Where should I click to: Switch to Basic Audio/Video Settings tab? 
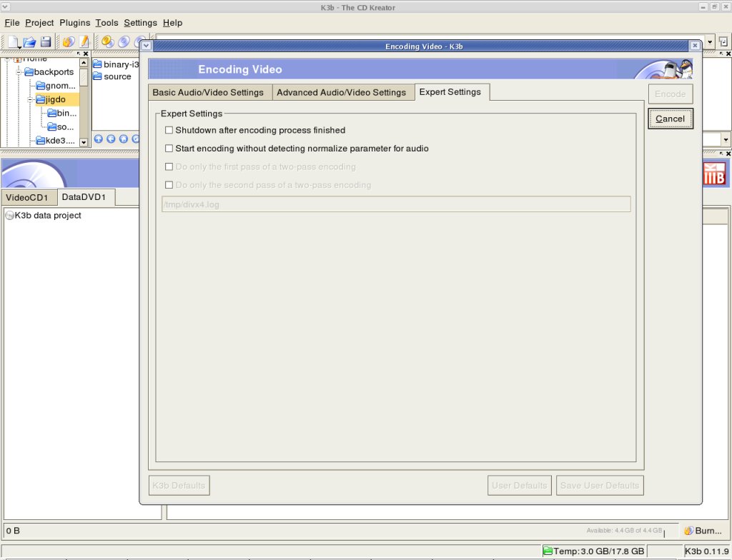208,92
